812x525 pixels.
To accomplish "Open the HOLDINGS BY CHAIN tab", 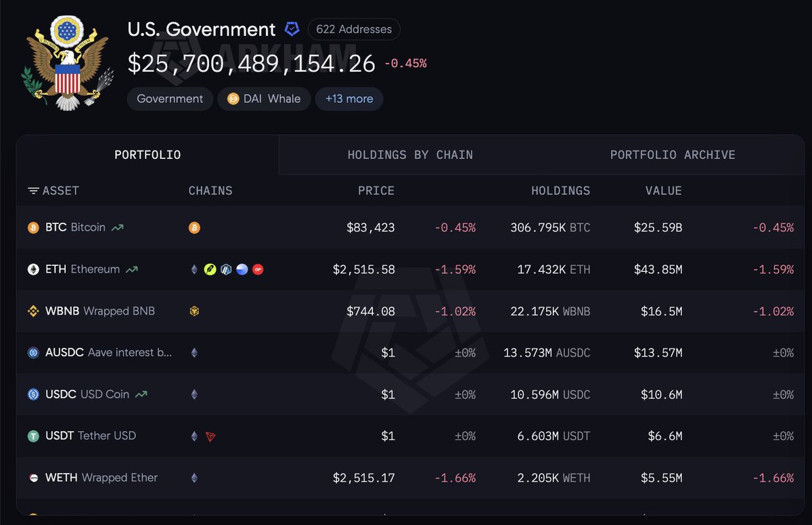I will [x=410, y=155].
